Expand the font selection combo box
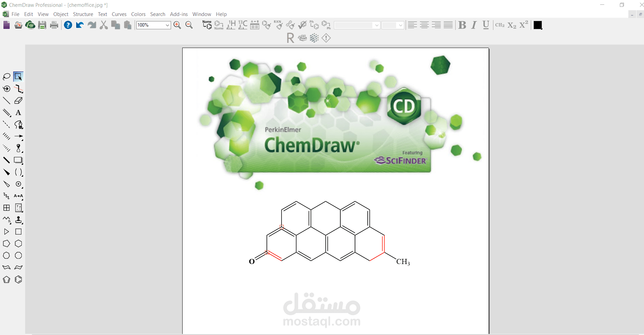 pos(377,25)
